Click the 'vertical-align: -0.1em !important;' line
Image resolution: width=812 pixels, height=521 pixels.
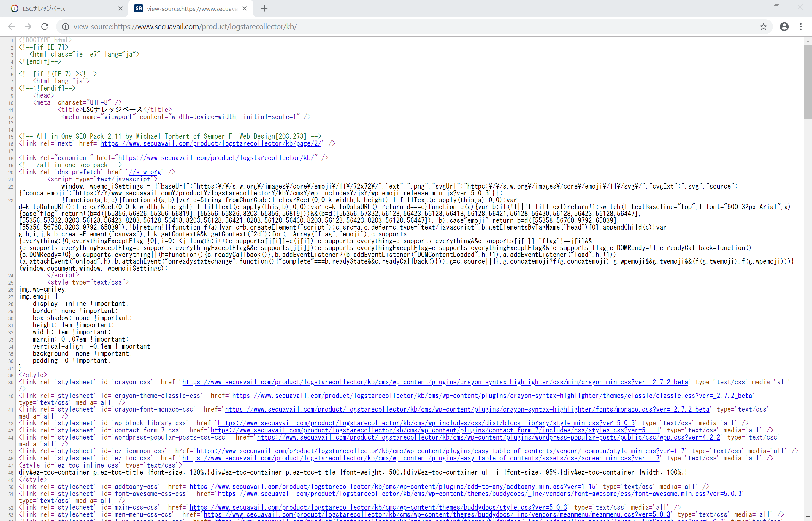click(x=93, y=346)
